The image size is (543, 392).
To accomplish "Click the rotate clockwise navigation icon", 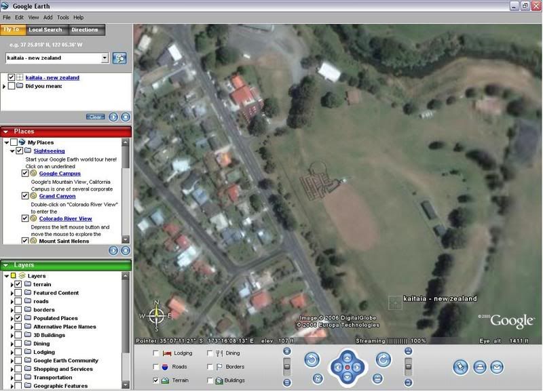I will click(x=383, y=360).
